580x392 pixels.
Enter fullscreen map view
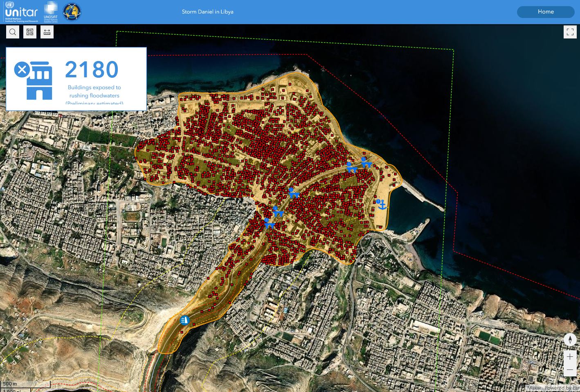pos(570,32)
